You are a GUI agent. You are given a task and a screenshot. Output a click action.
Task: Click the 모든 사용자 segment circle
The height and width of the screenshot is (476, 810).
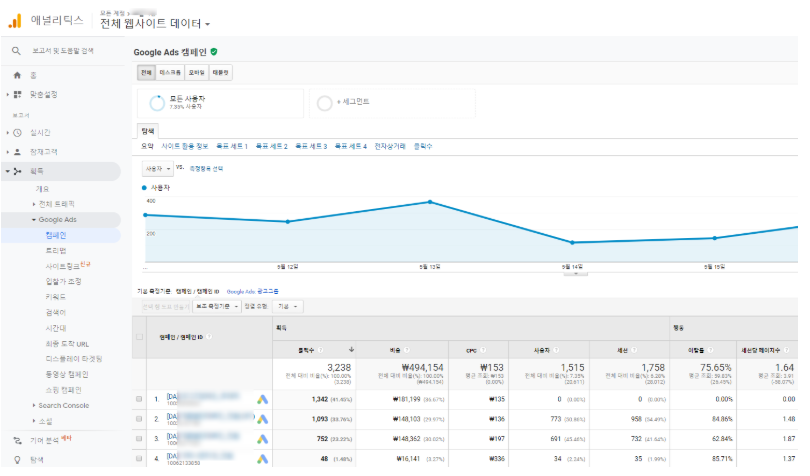pyautogui.click(x=157, y=103)
